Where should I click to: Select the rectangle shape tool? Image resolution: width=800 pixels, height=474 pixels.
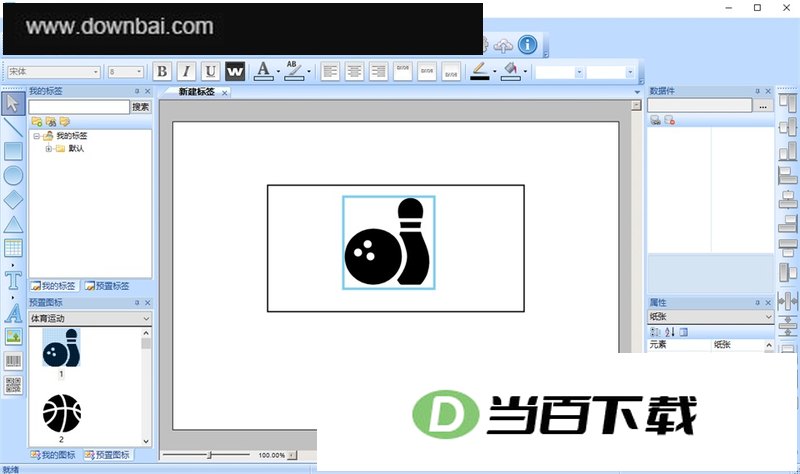(13, 152)
